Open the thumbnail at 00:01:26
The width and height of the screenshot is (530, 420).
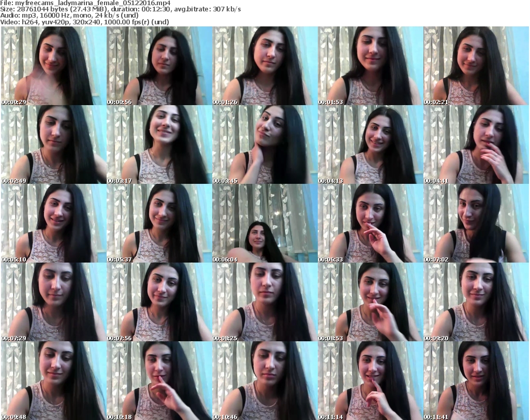264,66
